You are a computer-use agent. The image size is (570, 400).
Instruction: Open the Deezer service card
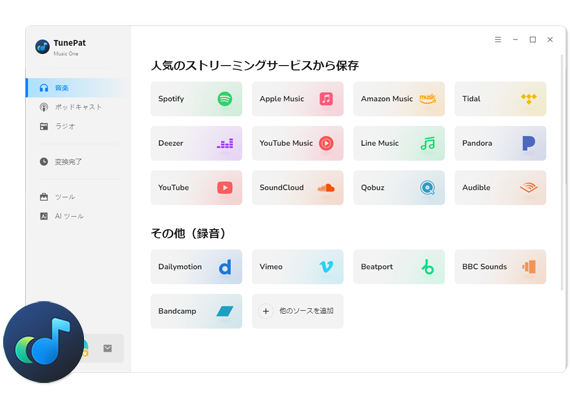point(196,143)
